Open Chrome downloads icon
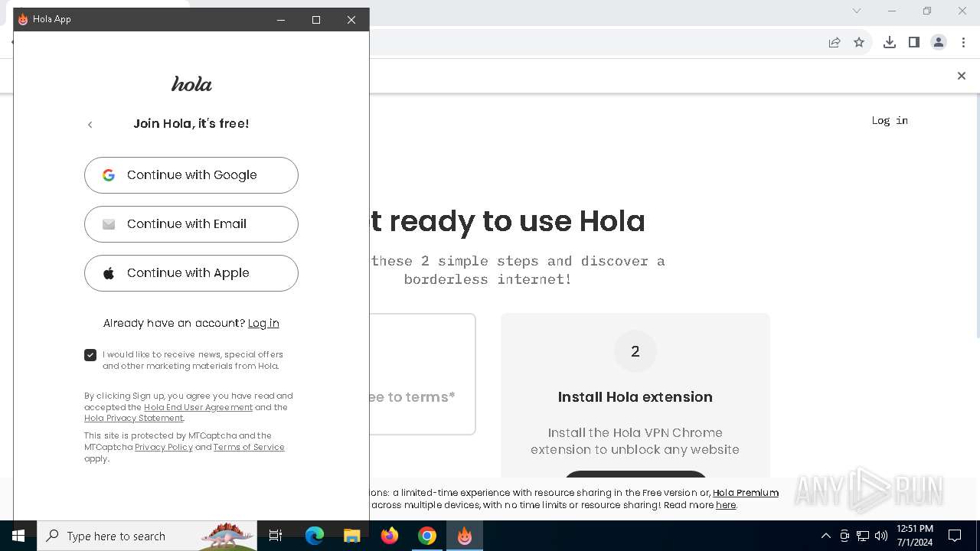The image size is (980, 551). [x=890, y=43]
